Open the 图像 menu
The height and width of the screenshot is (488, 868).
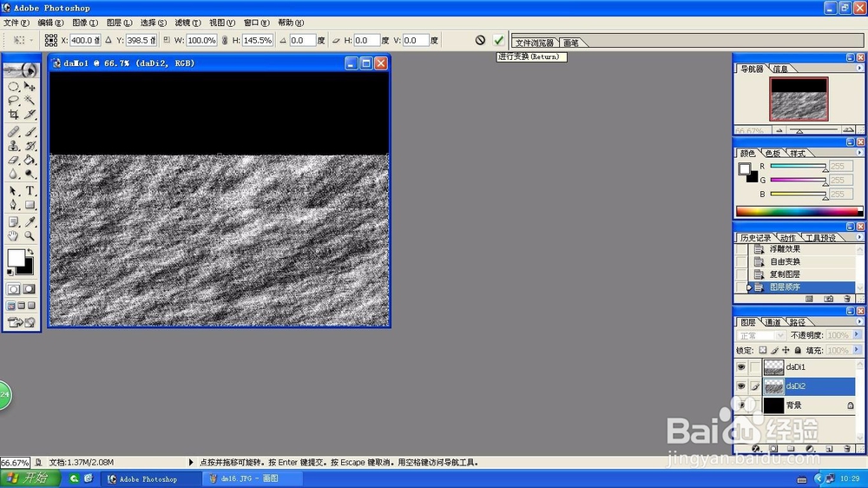click(85, 23)
